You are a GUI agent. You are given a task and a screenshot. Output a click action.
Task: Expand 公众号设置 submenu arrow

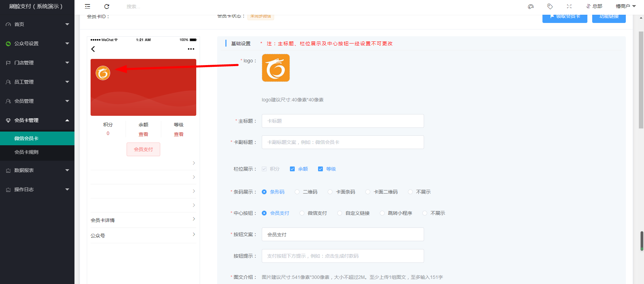tap(67, 44)
